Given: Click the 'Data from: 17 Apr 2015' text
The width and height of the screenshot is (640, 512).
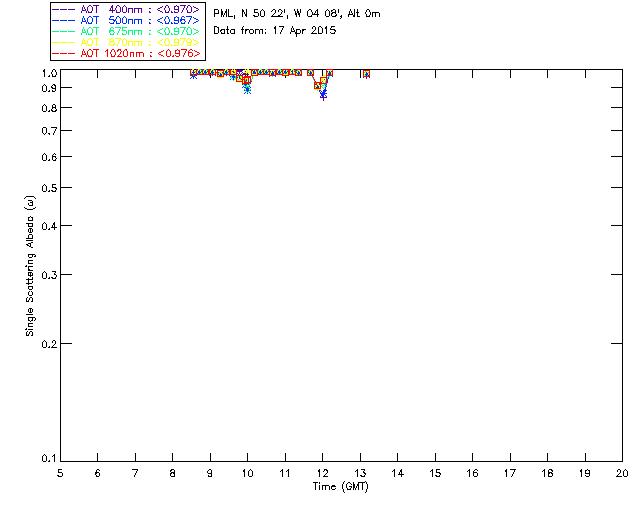Looking at the screenshot, I should (275, 30).
